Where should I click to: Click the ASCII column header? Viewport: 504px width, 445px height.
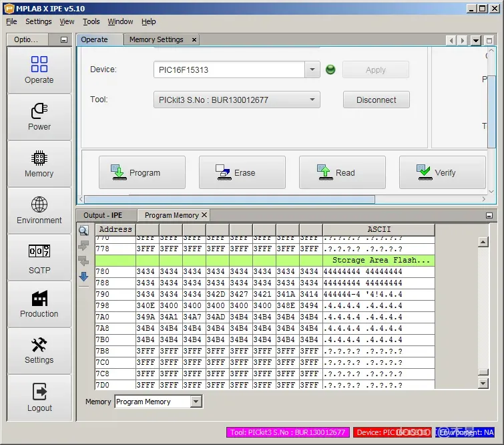[x=379, y=229]
